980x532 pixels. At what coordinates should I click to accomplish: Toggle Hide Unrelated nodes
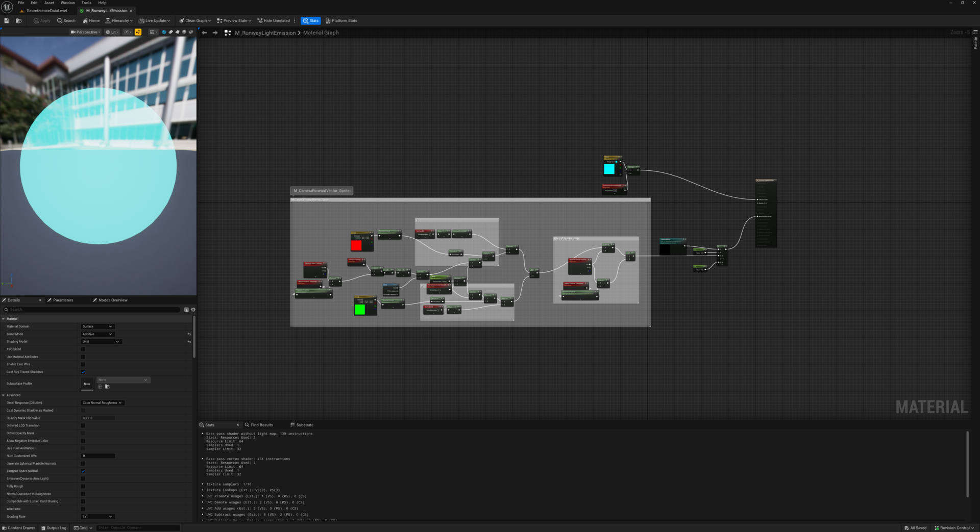coord(274,21)
